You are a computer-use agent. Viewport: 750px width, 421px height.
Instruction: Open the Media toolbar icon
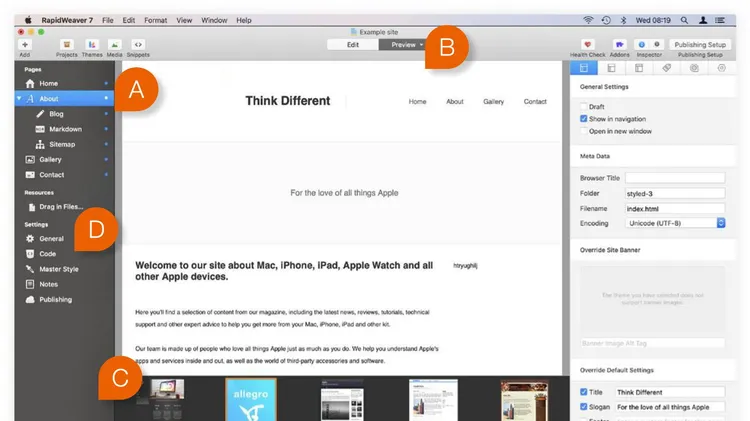(x=114, y=44)
